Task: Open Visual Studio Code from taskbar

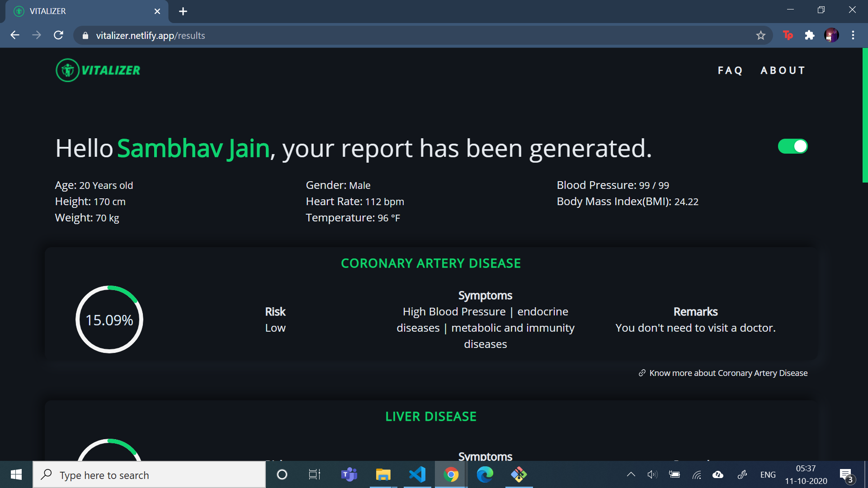Action: coord(417,474)
